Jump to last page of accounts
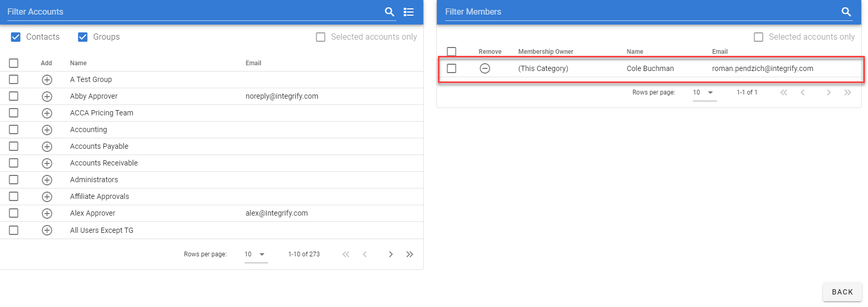 [x=410, y=254]
